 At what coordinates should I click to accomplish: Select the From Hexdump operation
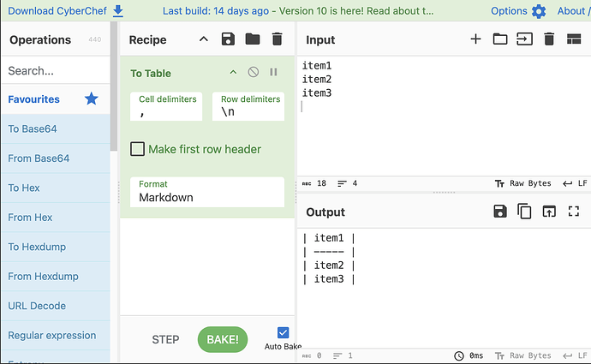(56, 276)
